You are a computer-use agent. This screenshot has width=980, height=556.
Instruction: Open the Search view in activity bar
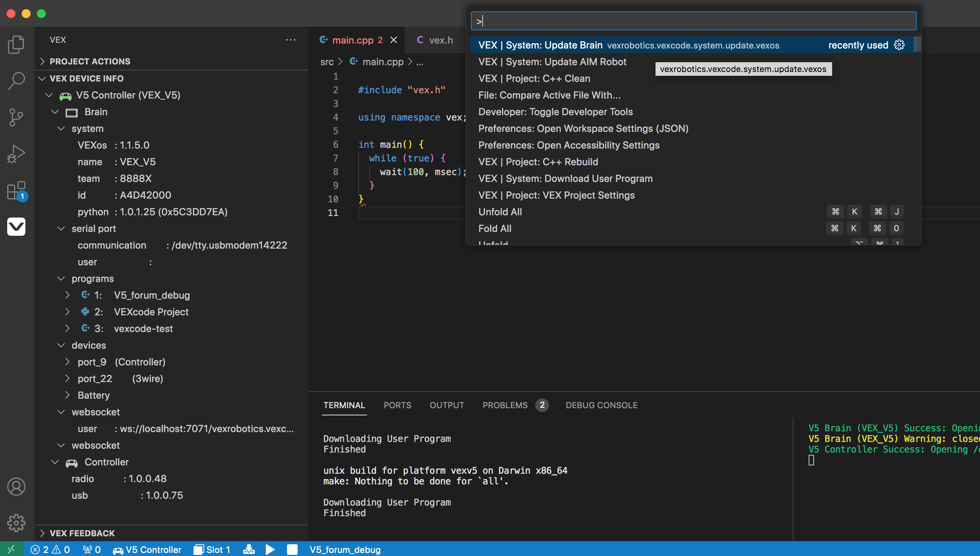click(x=16, y=81)
